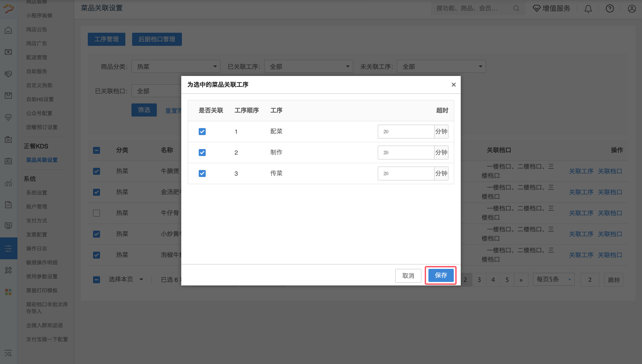The height and width of the screenshot is (364, 642).
Task: Click the 增值服务 diamond icon
Action: pyautogui.click(x=537, y=8)
